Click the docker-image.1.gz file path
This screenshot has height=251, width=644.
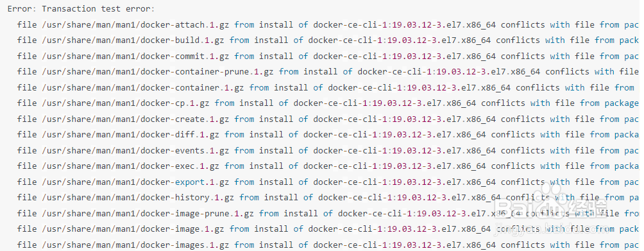point(133,229)
